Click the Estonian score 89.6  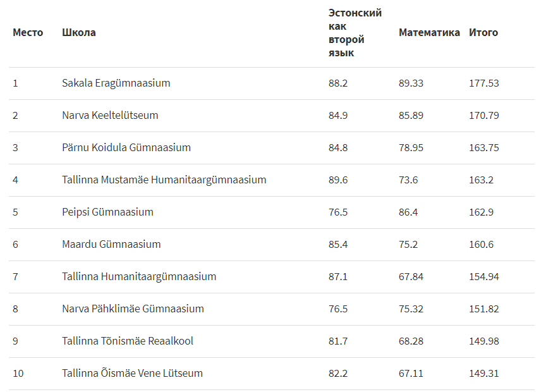337,180
